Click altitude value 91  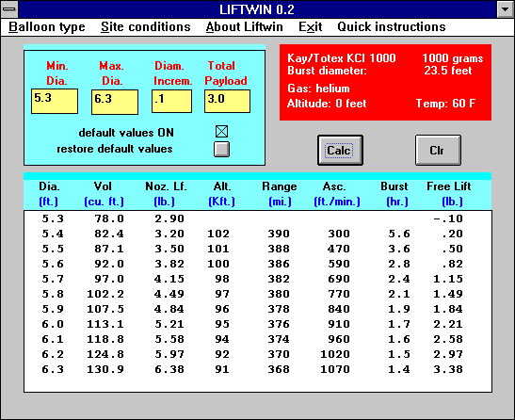pos(222,369)
